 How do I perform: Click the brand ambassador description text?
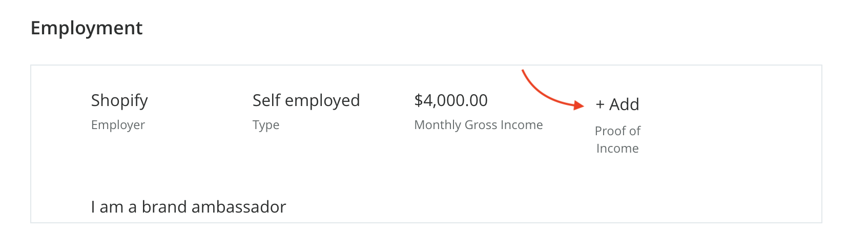pos(188,207)
